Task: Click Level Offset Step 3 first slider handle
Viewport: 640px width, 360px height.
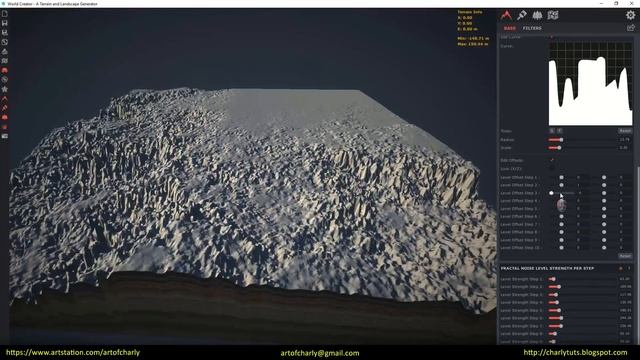Action: (x=551, y=193)
